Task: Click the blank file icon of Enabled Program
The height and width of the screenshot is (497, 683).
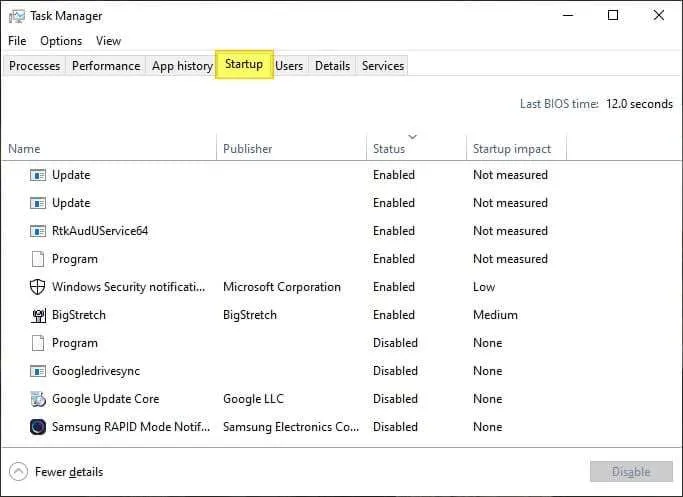Action: point(38,259)
